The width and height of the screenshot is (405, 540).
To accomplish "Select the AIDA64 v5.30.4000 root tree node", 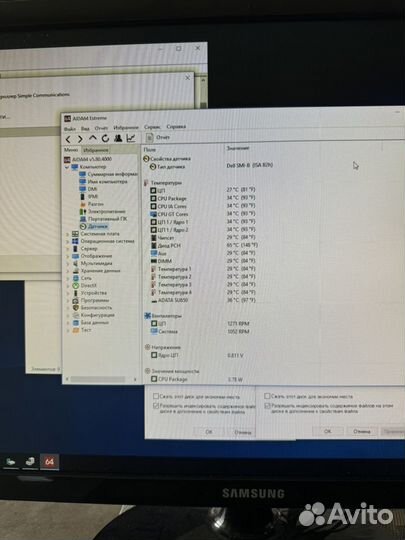I will (88, 159).
